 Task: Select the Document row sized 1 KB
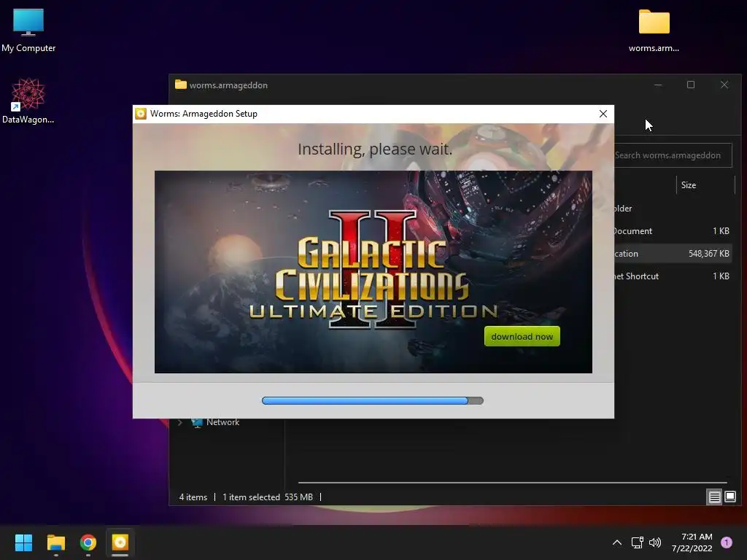tap(673, 231)
